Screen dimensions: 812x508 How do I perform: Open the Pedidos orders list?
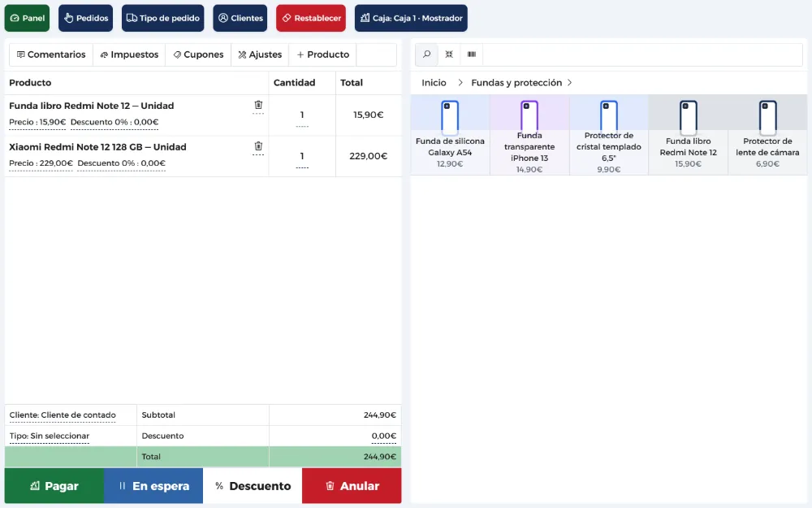pos(85,18)
